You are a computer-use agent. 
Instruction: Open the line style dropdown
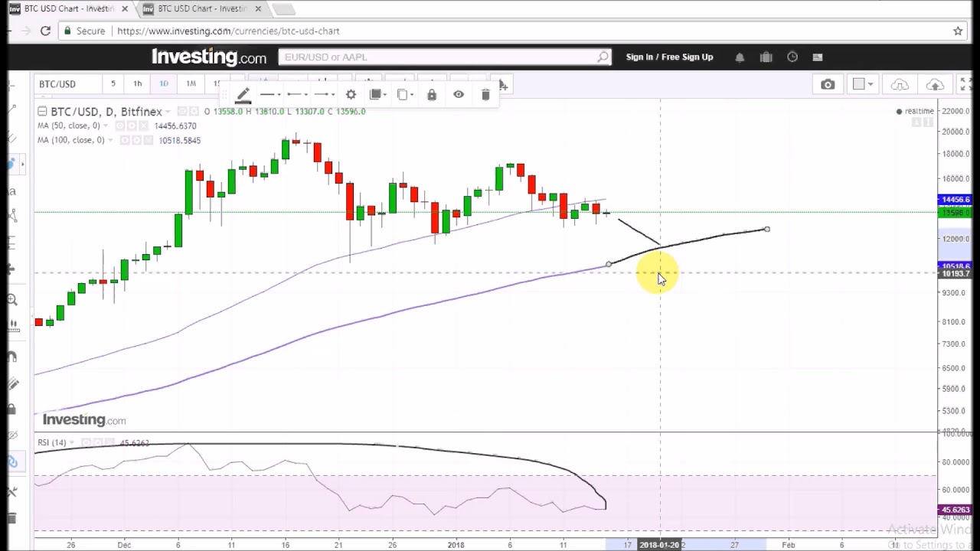[269, 94]
